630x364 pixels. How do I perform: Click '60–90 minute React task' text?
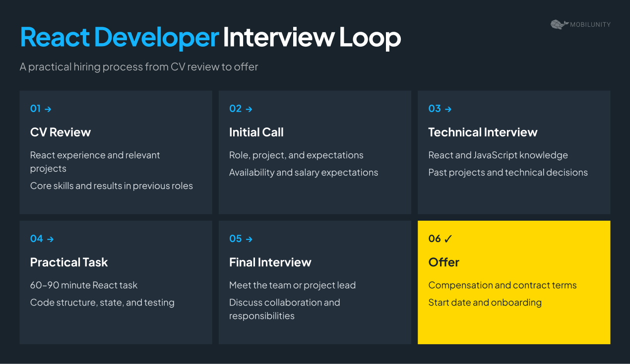pos(84,285)
